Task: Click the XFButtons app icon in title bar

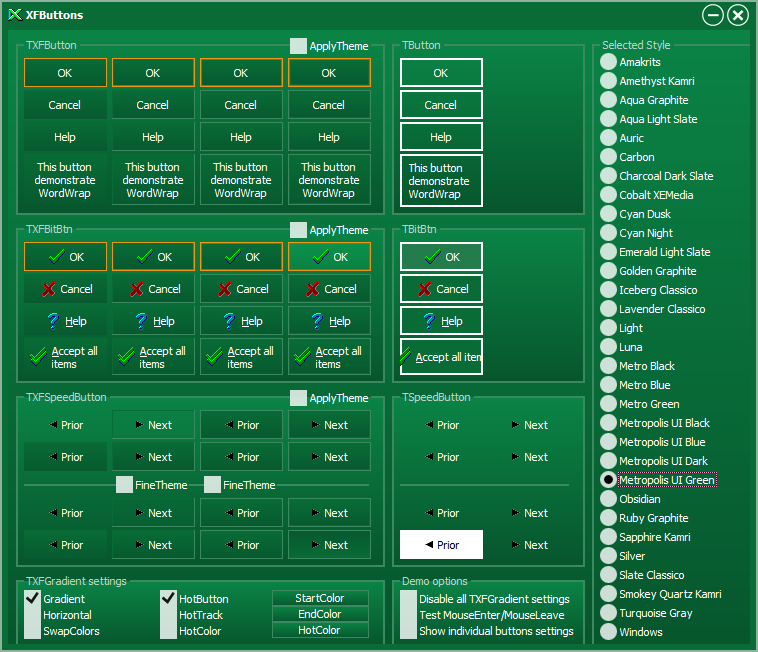Action: coord(14,15)
